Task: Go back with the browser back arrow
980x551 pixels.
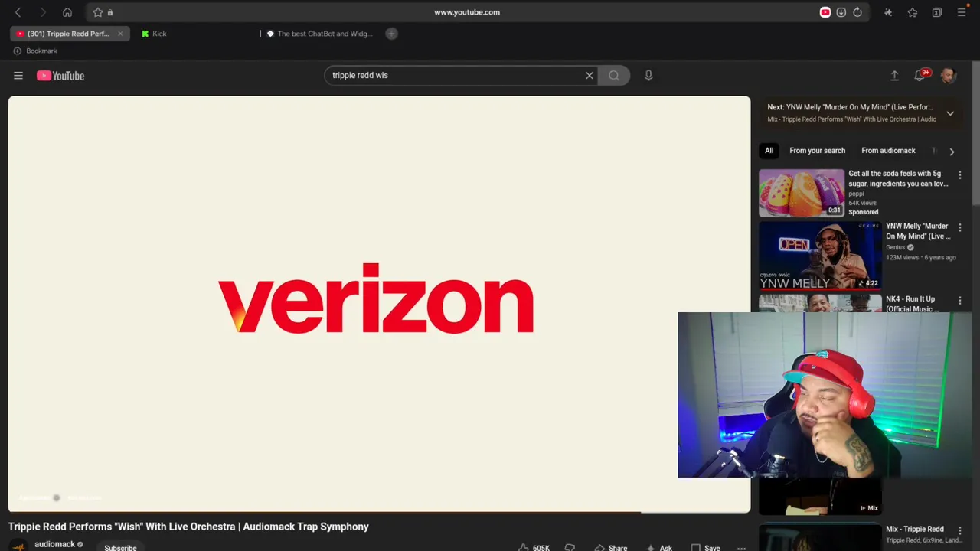Action: coord(18,12)
